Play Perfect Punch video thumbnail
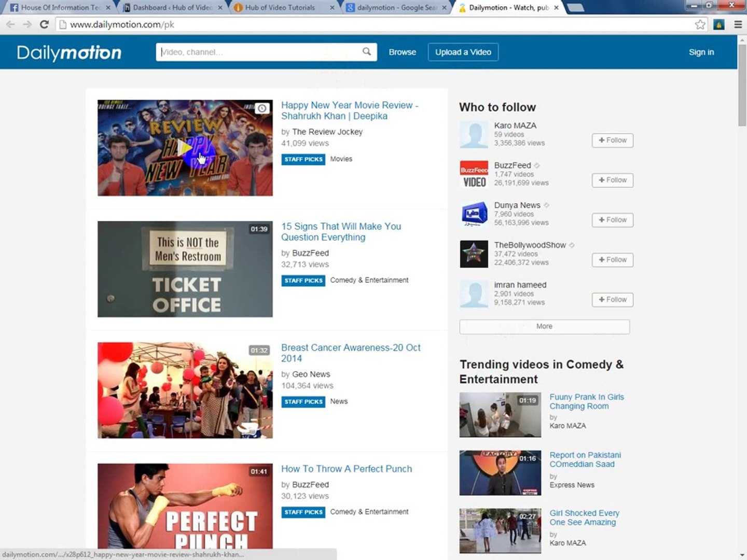Viewport: 747px width, 560px height. (185, 506)
